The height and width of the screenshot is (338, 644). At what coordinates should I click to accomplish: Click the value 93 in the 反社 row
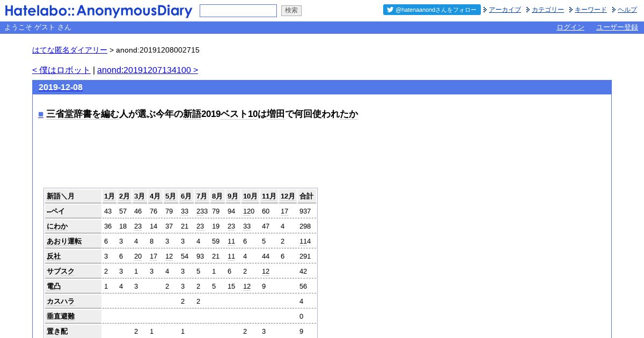[x=200, y=256]
